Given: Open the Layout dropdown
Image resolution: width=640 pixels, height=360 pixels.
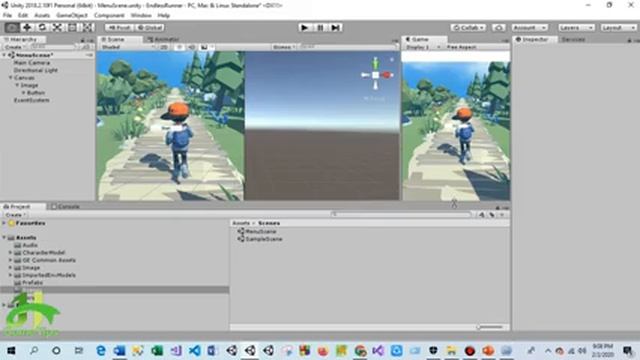Looking at the screenshot, I should (618, 28).
